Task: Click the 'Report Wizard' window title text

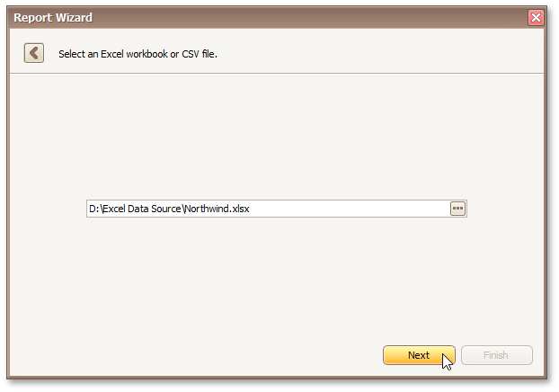Action: [x=53, y=17]
